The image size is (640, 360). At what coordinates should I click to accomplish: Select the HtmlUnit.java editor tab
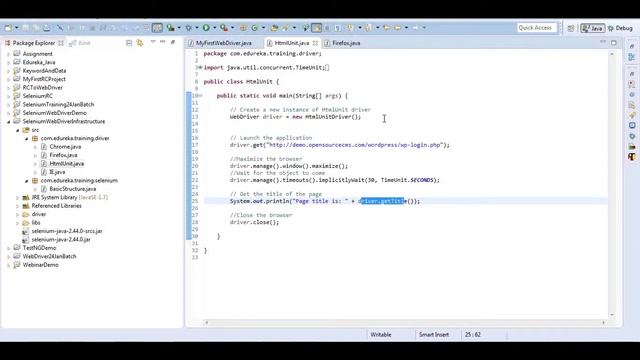[x=291, y=43]
